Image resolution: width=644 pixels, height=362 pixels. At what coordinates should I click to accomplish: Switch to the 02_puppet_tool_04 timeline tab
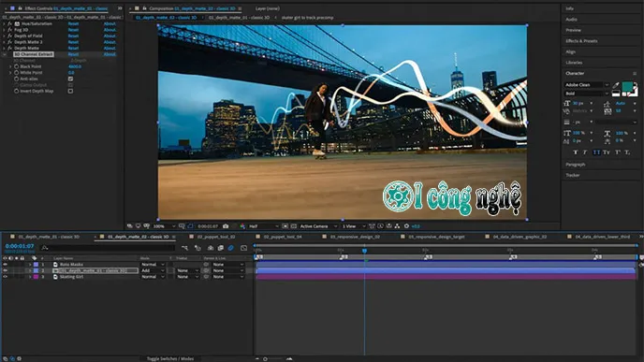pos(283,237)
